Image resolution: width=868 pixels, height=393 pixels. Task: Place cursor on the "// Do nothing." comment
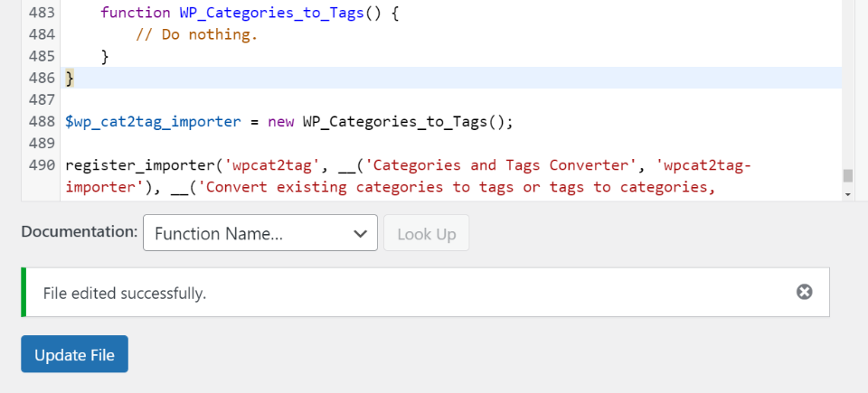coord(196,35)
